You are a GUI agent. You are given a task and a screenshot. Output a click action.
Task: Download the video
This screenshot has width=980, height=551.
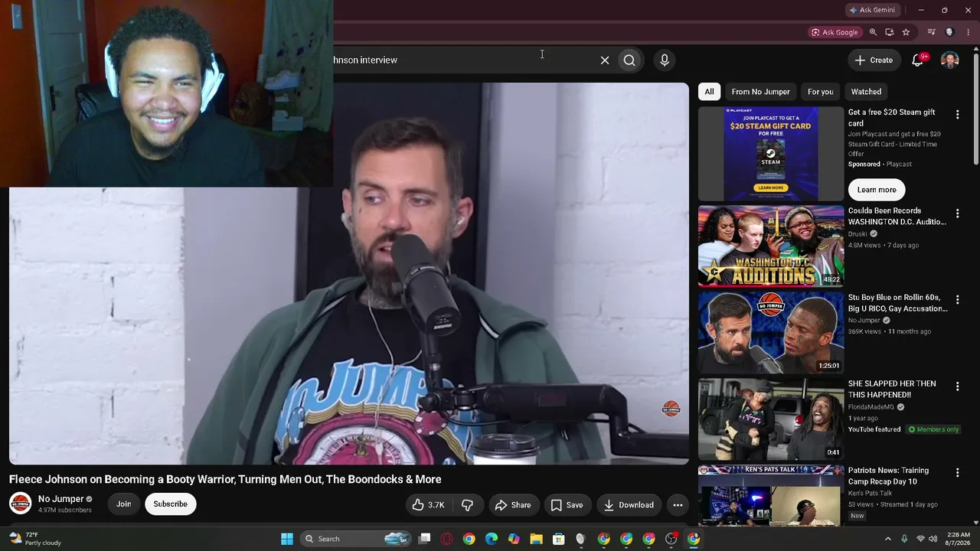pyautogui.click(x=629, y=505)
